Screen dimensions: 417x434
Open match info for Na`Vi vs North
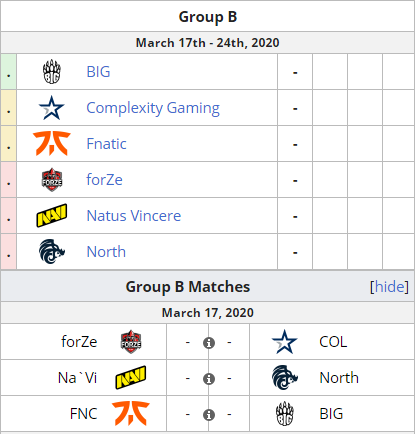209,379
